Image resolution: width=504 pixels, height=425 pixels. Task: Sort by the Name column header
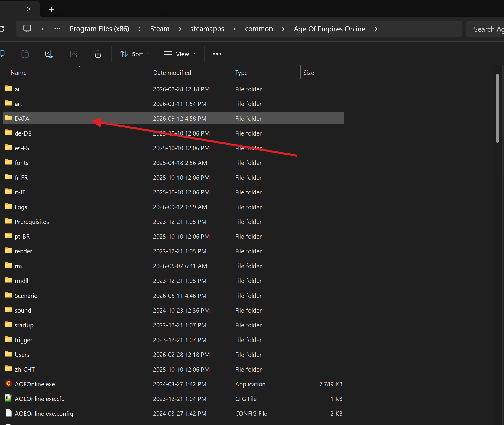(x=18, y=73)
